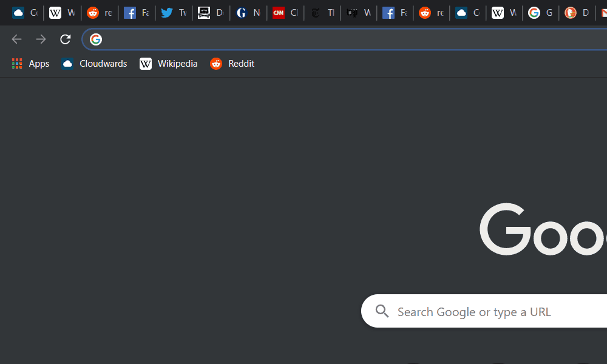Open the Wikipedia bookmark
Viewport: 607px width, 364px height.
point(168,64)
